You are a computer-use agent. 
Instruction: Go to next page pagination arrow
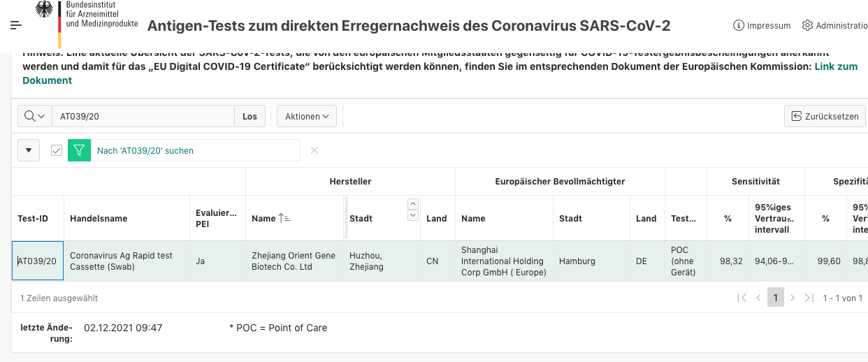click(792, 298)
